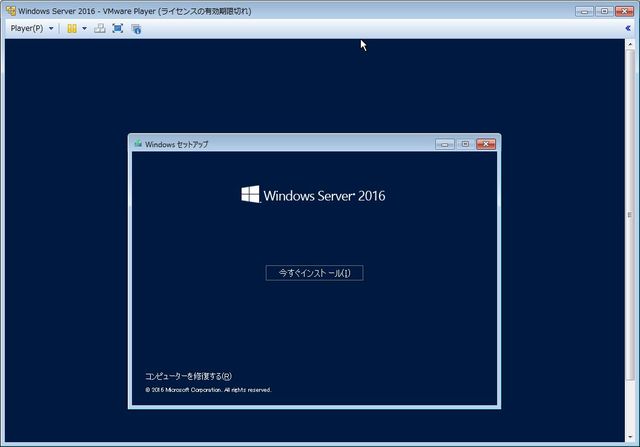Switch to Unity mode icon
Image resolution: width=640 pixels, height=447 pixels.
coord(136,29)
